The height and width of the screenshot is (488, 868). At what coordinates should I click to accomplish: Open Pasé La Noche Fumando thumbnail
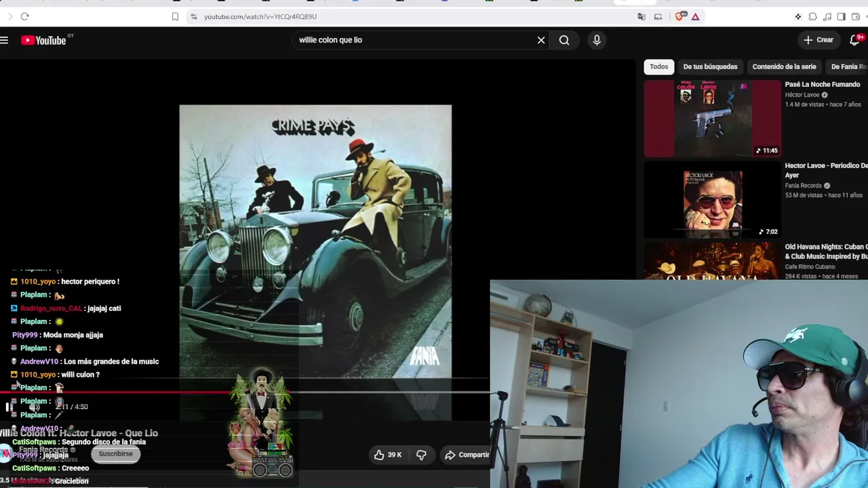tap(712, 119)
